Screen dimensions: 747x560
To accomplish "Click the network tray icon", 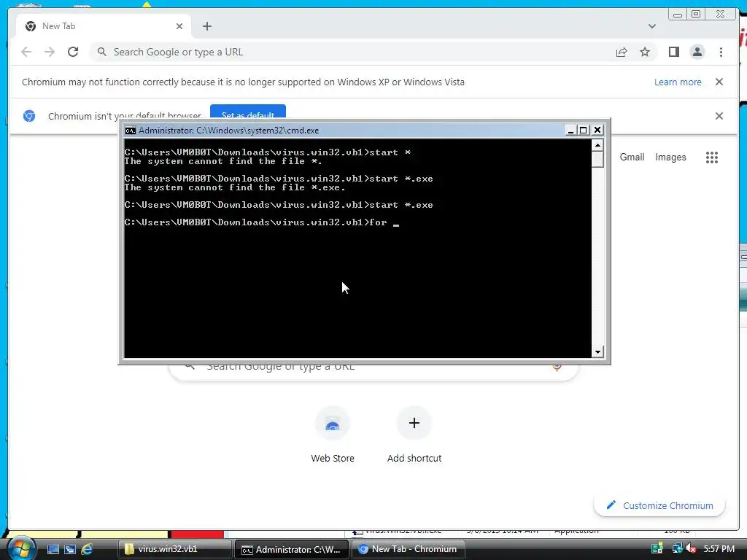I will coord(676,548).
